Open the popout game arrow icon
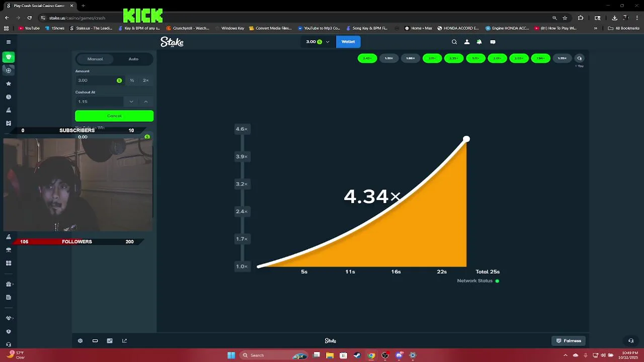Screen dimensions: 644x362 coord(124,341)
